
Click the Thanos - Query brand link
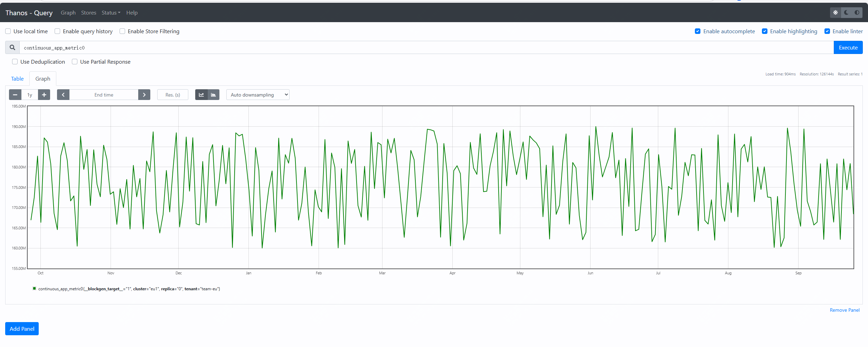(29, 12)
